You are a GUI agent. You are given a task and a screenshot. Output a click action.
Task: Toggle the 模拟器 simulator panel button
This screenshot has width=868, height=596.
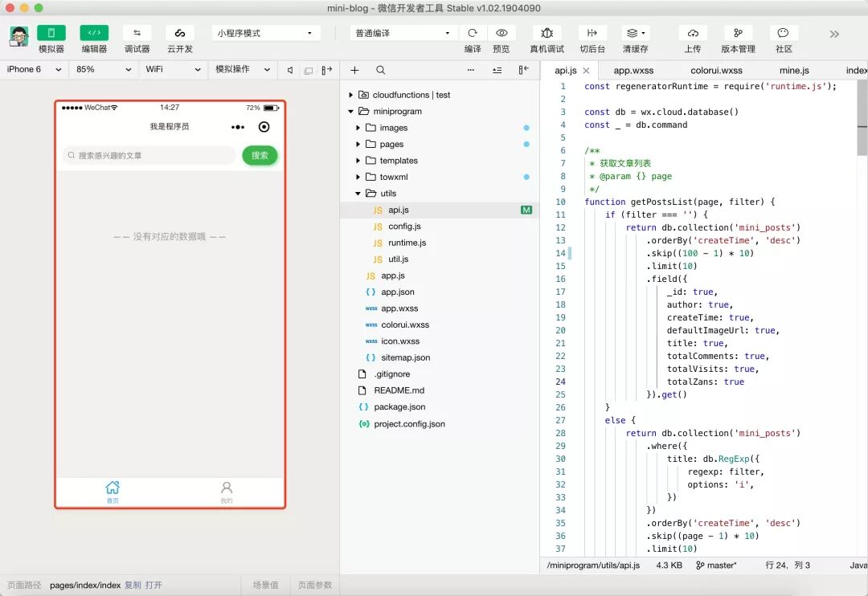[x=51, y=33]
